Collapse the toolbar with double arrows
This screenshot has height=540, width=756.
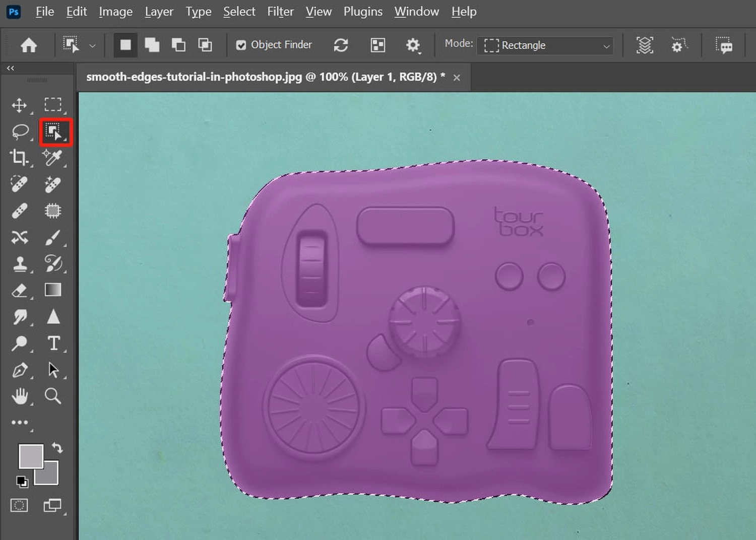(10, 68)
